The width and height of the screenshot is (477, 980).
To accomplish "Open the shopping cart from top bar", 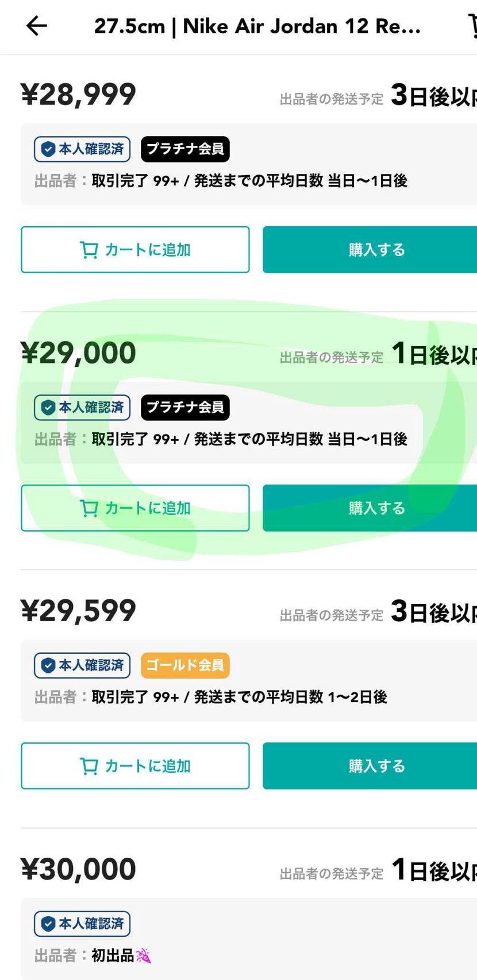I will point(472,26).
